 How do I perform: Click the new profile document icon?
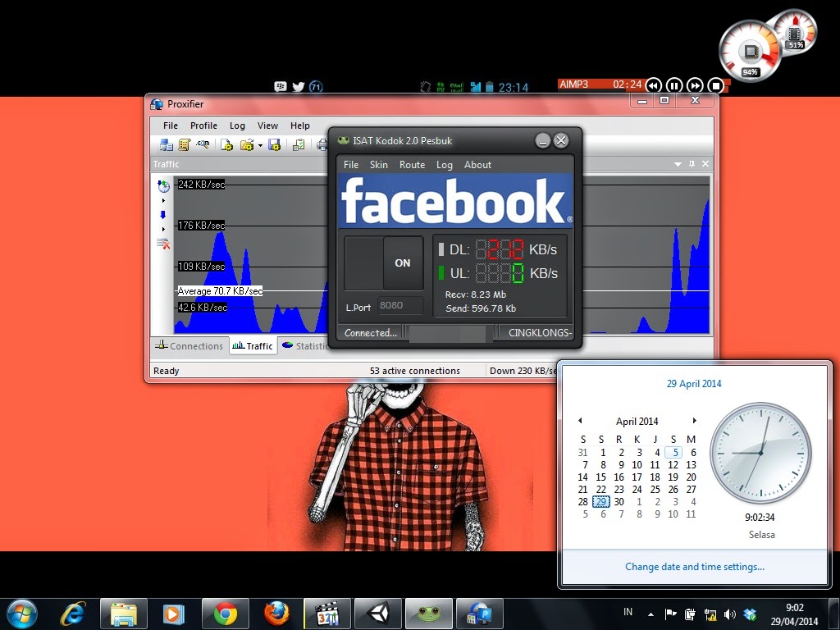226,144
